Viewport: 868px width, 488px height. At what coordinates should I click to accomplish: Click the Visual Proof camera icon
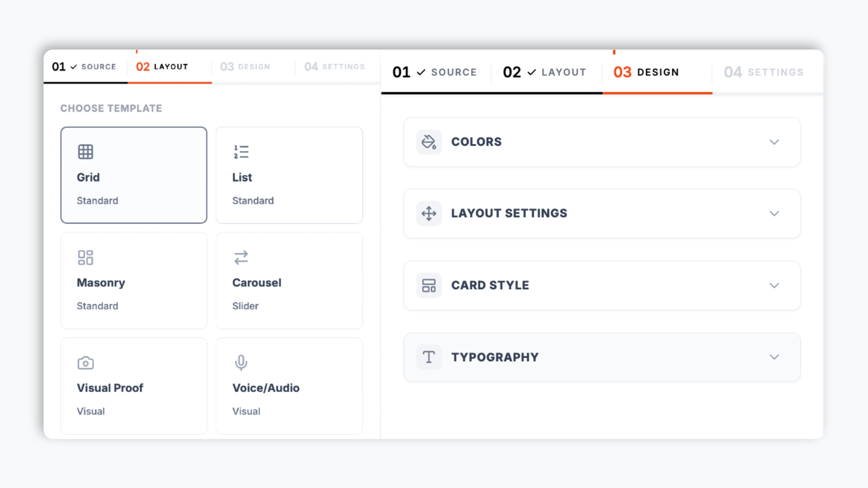pyautogui.click(x=85, y=363)
